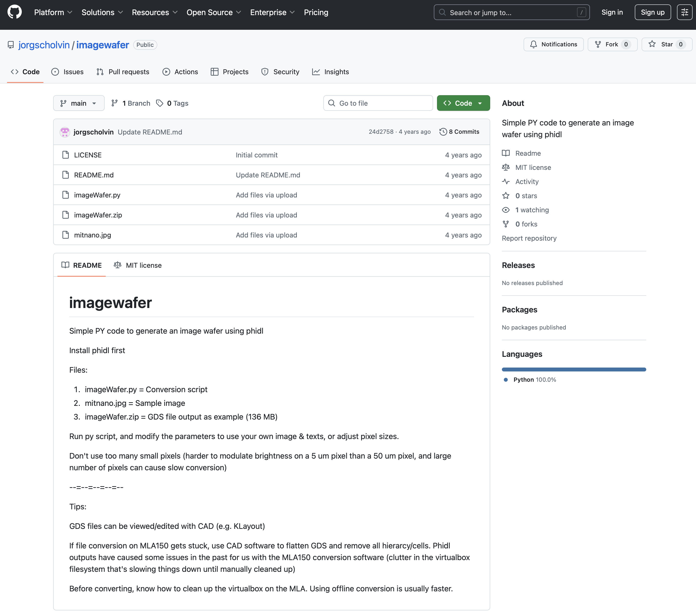Click the tags icon showing 0 Tags

[159, 103]
